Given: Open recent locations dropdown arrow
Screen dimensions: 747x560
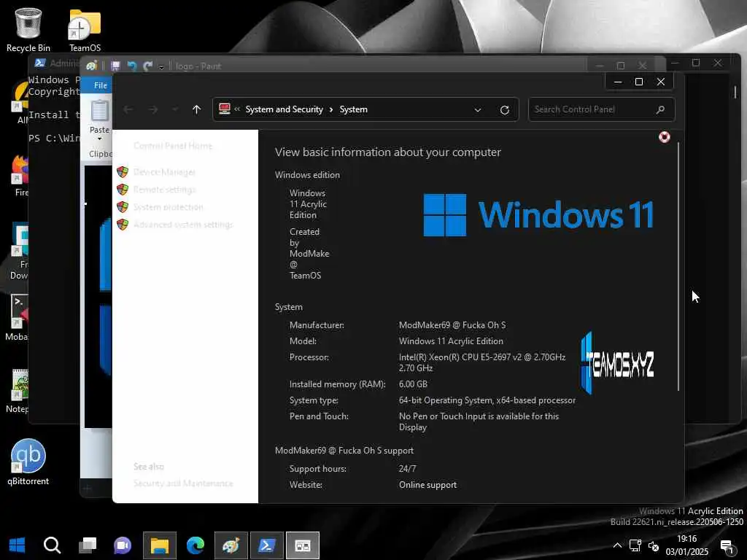Looking at the screenshot, I should click(175, 109).
